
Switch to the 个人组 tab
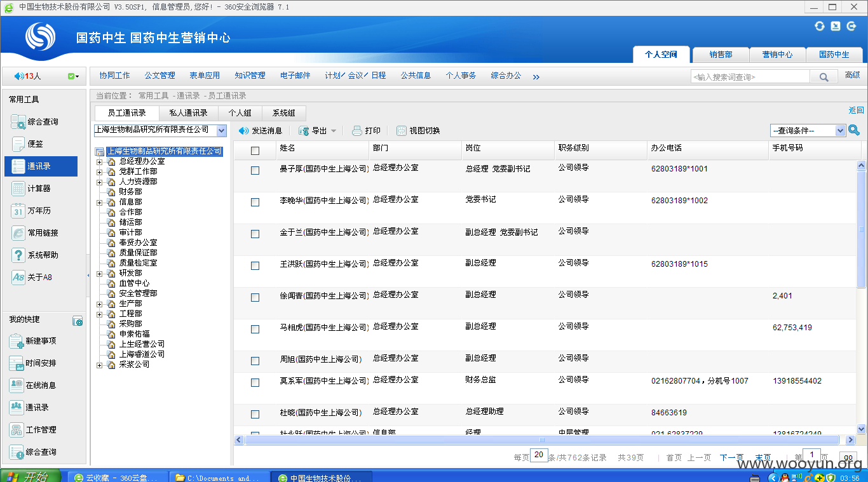point(240,113)
